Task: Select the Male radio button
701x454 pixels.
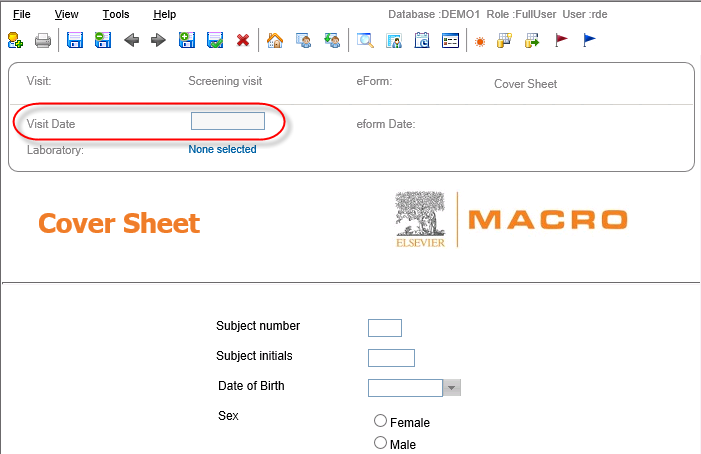Action: 380,442
